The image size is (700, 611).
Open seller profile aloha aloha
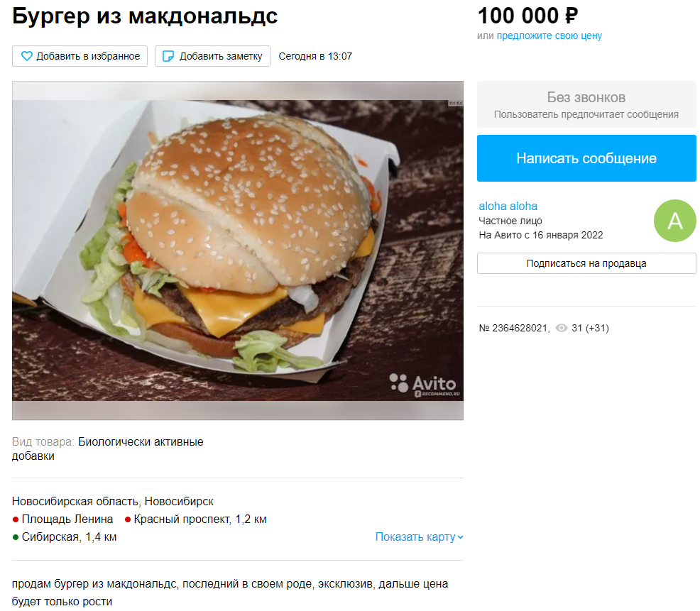(508, 207)
